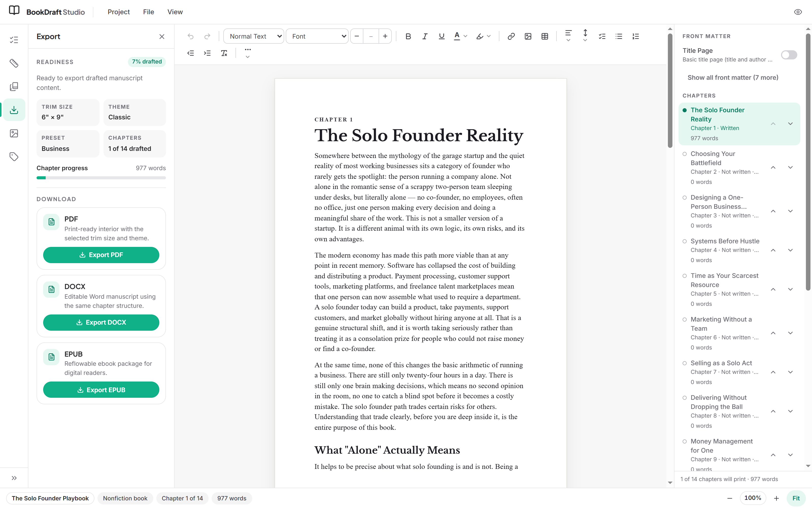Expand the left sidebar with chevrons
Screen dimensions: 812x508
14,478
